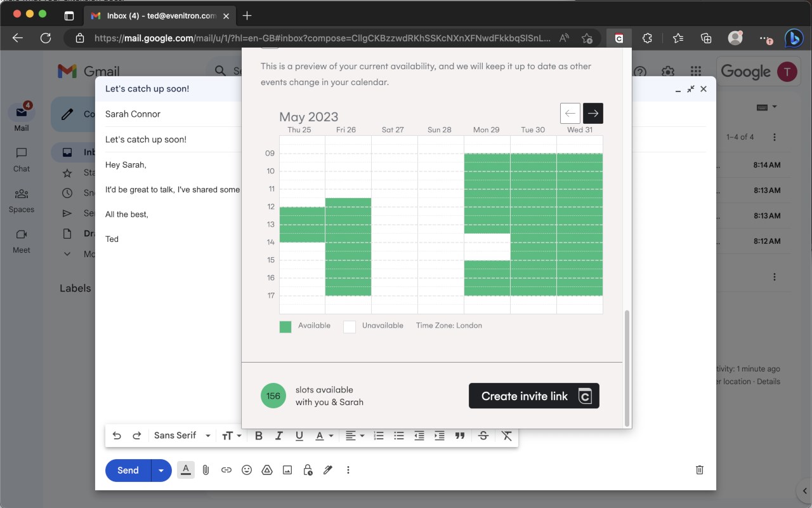Insert signature with the pen icon
This screenshot has height=508, width=812.
coord(328,470)
